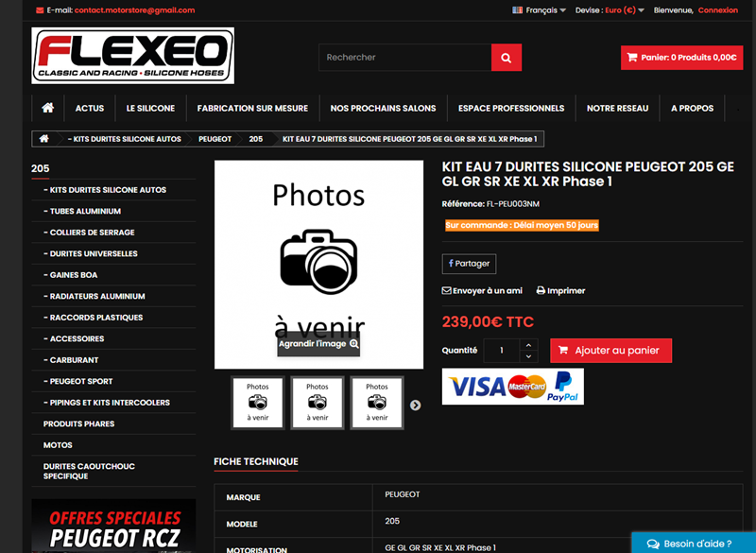Click the Référence FL-PEU003NM text

tap(490, 204)
